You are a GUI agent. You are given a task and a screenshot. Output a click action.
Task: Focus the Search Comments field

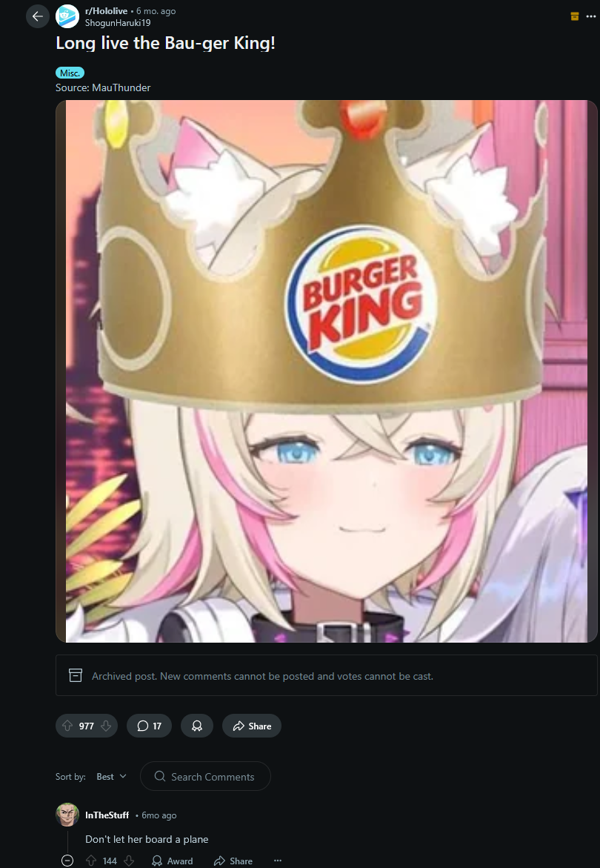206,777
